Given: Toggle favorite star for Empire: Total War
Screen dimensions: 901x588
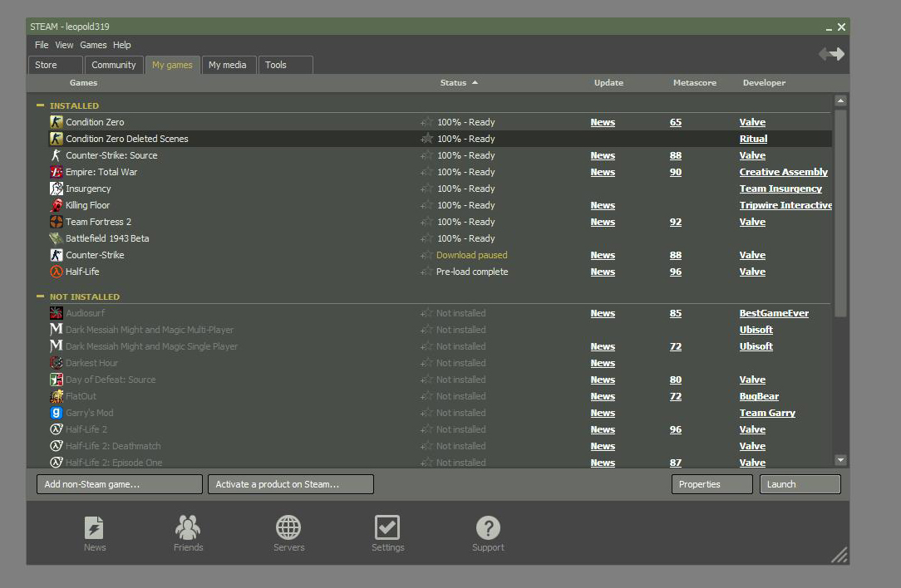Looking at the screenshot, I should 426,172.
